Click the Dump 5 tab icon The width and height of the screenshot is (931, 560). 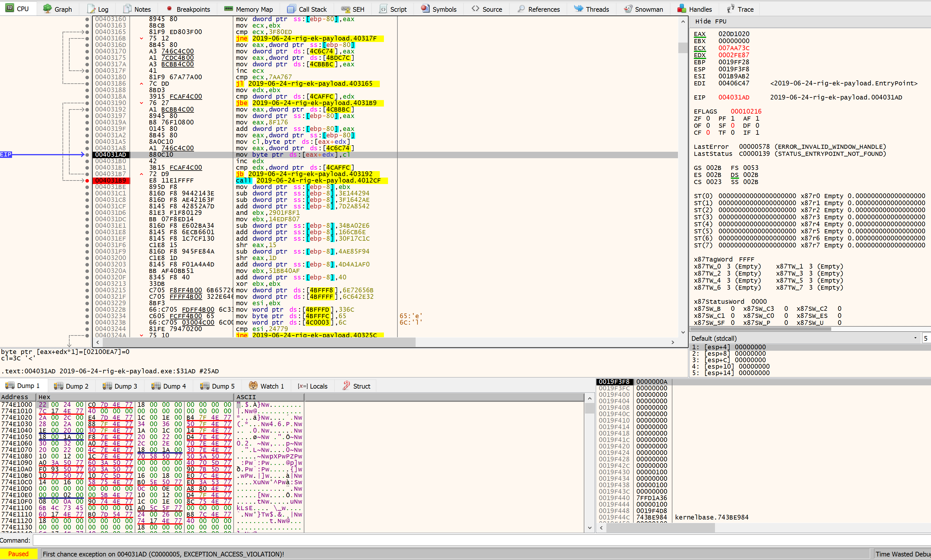click(x=205, y=386)
